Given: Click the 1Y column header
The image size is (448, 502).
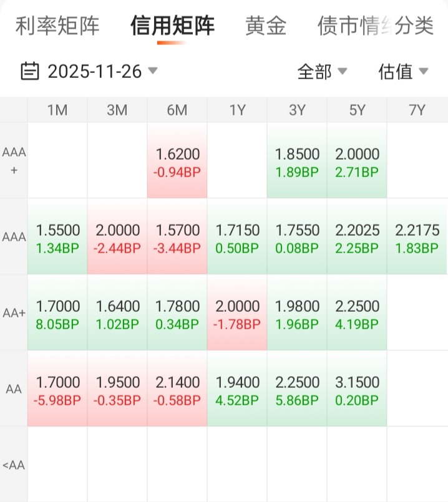Looking at the screenshot, I should [x=237, y=110].
